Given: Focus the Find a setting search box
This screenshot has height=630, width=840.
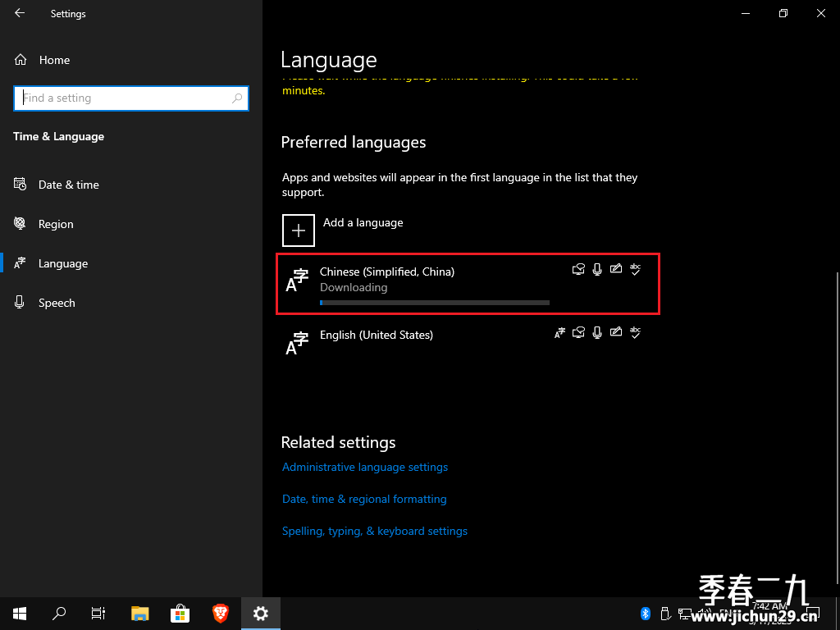Looking at the screenshot, I should pyautogui.click(x=131, y=98).
